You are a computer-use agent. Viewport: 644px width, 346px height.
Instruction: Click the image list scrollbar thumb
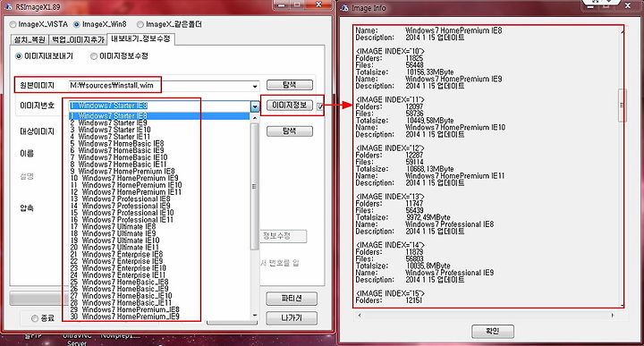pos(255,186)
